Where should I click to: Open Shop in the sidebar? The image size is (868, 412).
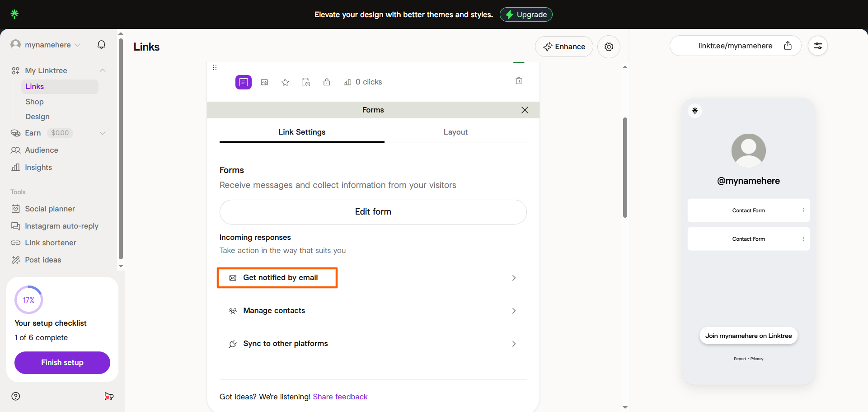[x=34, y=102]
